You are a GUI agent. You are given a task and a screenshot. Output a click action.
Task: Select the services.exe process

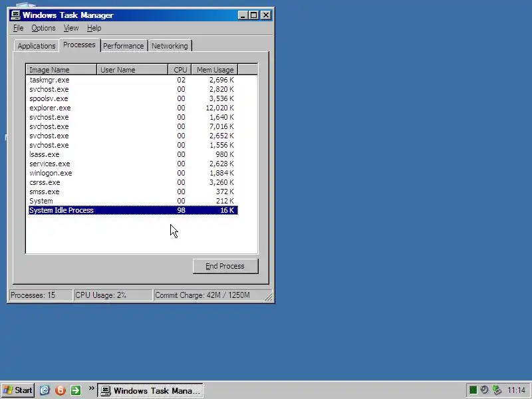click(133, 164)
